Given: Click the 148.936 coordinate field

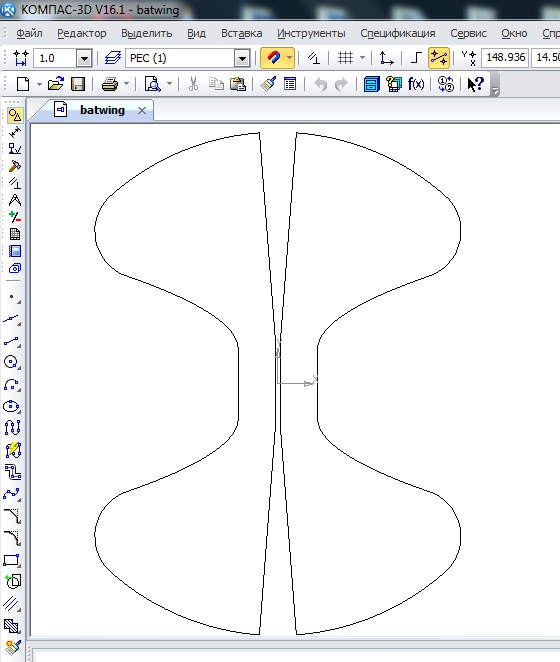Looking at the screenshot, I should click(x=505, y=57).
